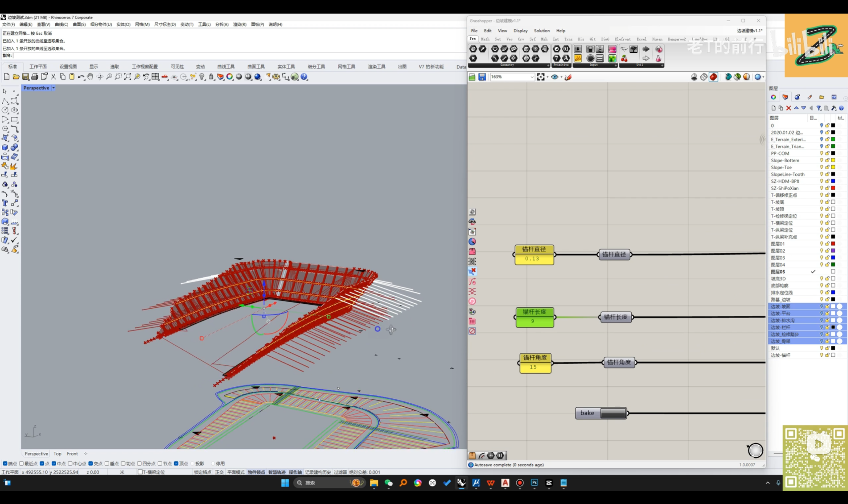848x504 pixels.
Task: Click the red color swatch of 图层01
Action: [833, 244]
